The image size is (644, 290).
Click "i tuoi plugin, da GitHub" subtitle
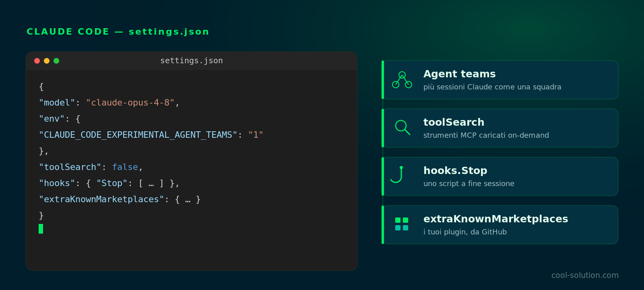click(x=465, y=232)
